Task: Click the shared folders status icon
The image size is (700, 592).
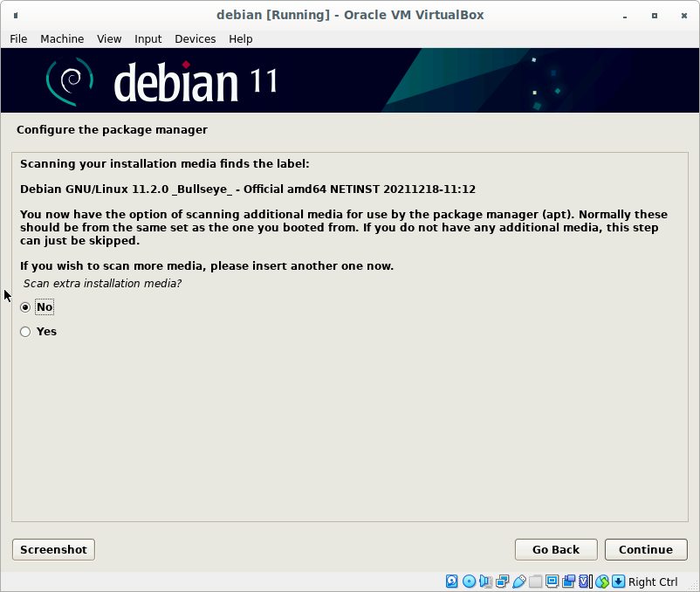Action: 535,582
